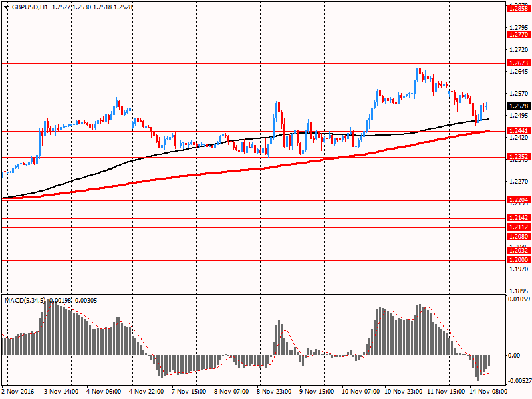The width and height of the screenshot is (532, 399).
Task: Select the 1.2000 red price level label
Action: tap(519, 260)
